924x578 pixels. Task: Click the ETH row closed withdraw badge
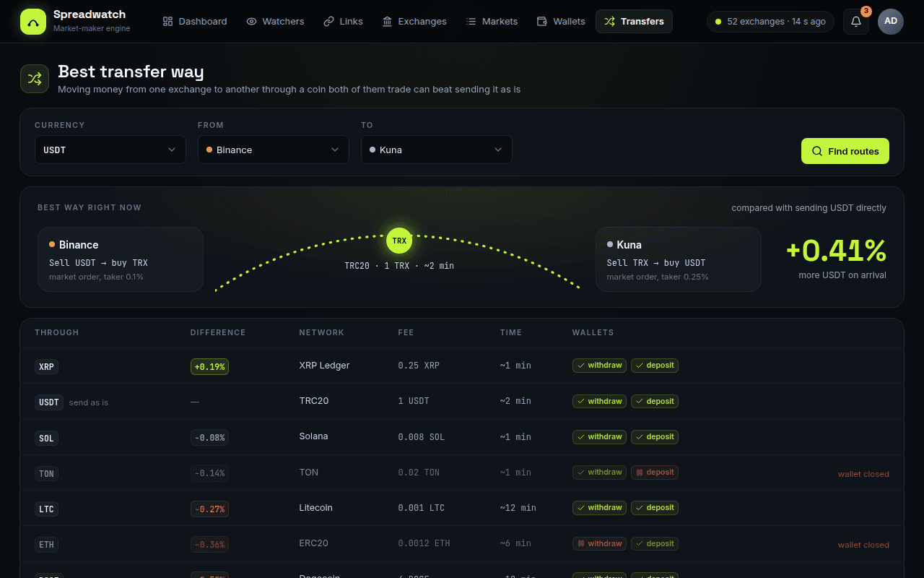[600, 543]
